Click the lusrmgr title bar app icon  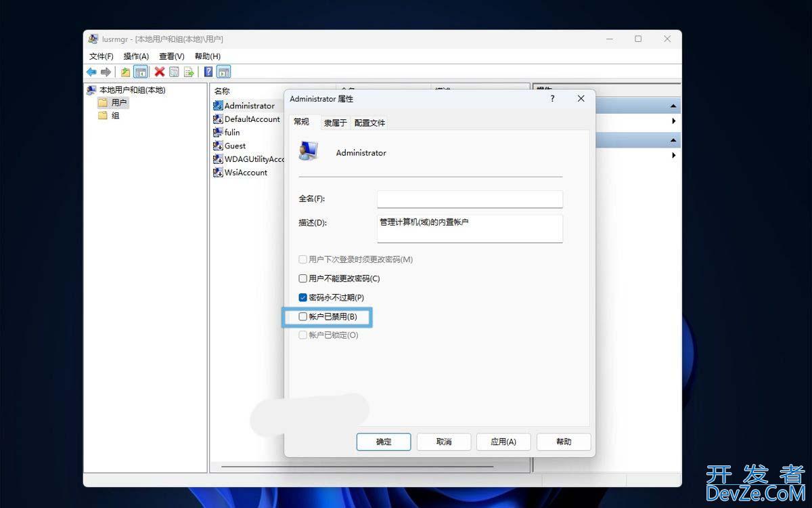[93, 39]
